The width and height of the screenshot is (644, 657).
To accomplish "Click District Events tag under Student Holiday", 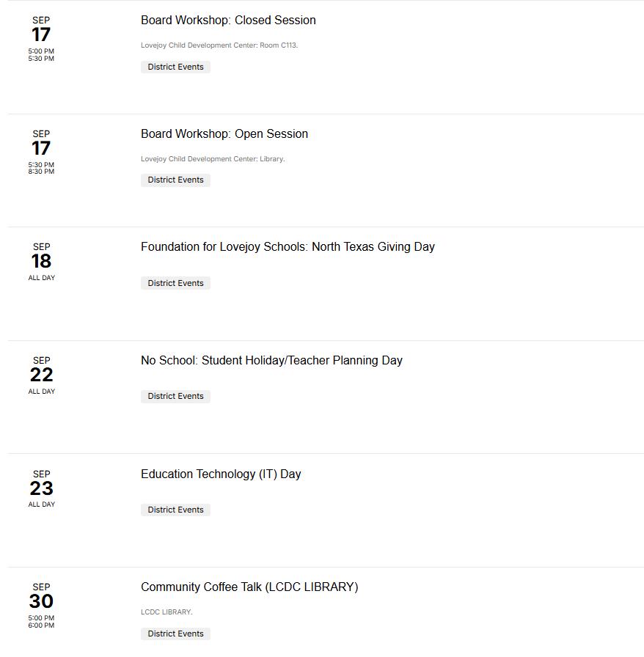I will [176, 397].
